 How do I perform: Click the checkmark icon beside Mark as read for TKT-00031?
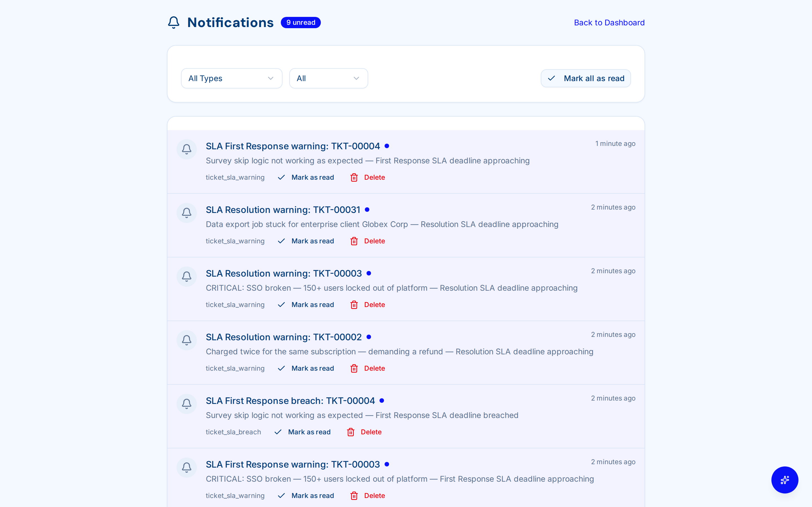click(x=281, y=241)
